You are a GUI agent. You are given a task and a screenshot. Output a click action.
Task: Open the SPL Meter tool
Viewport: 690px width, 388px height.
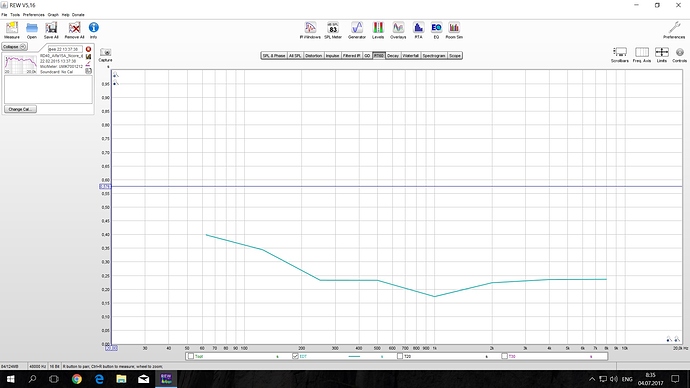tap(333, 30)
